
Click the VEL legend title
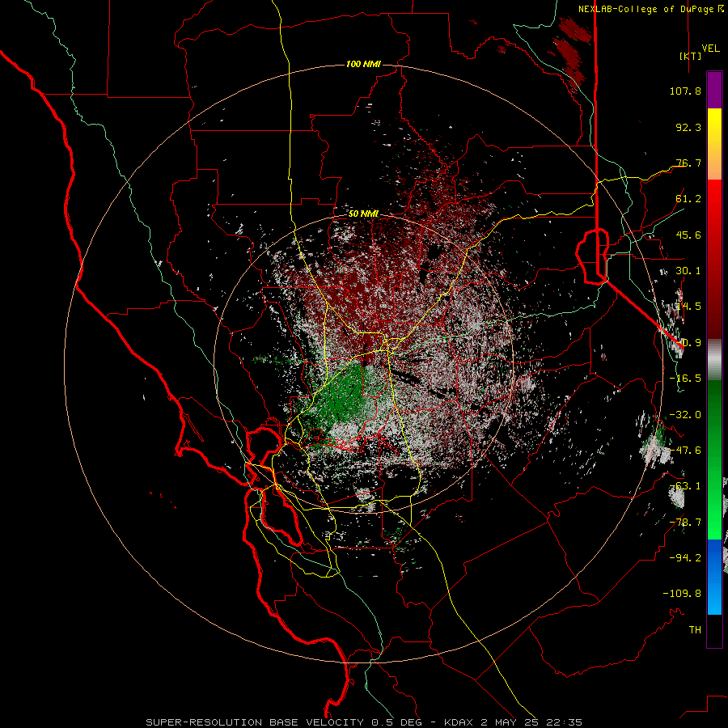(710, 49)
